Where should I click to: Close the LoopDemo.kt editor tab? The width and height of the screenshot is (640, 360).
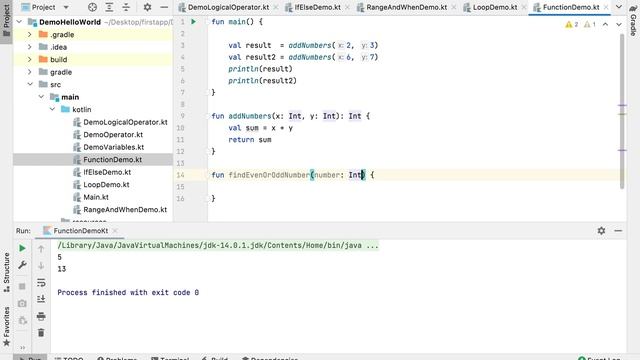tap(524, 7)
